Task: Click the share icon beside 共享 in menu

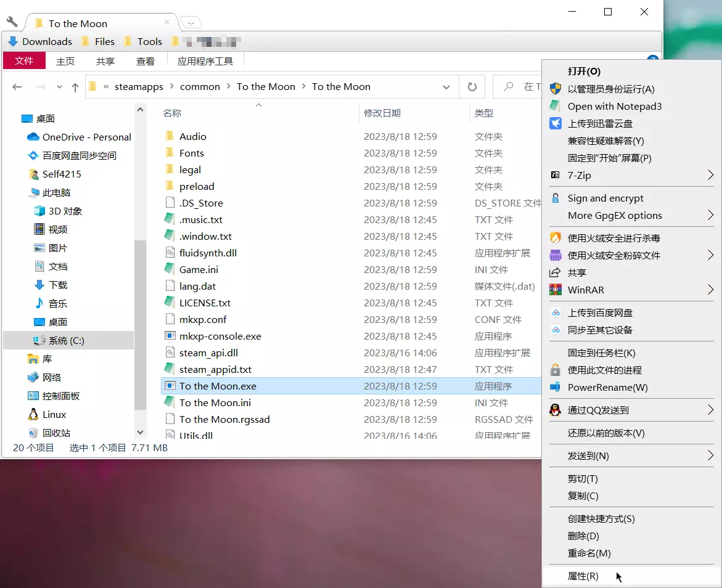Action: click(556, 272)
